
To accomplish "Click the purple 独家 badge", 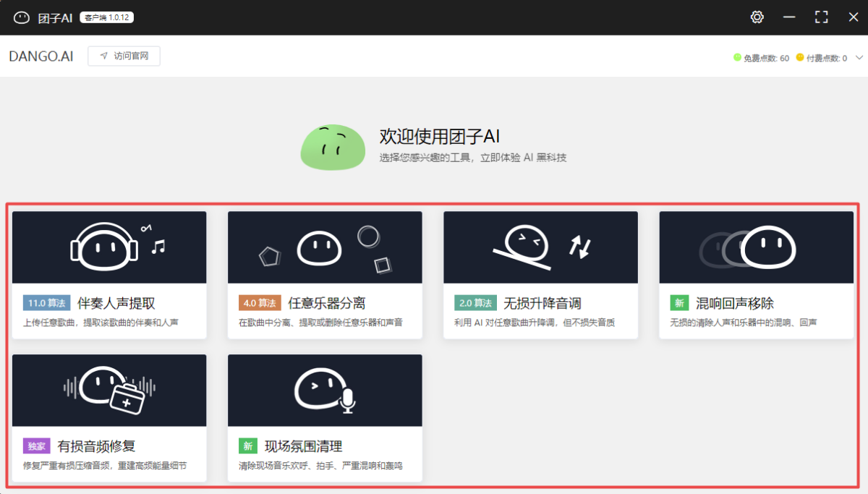I will 37,446.
